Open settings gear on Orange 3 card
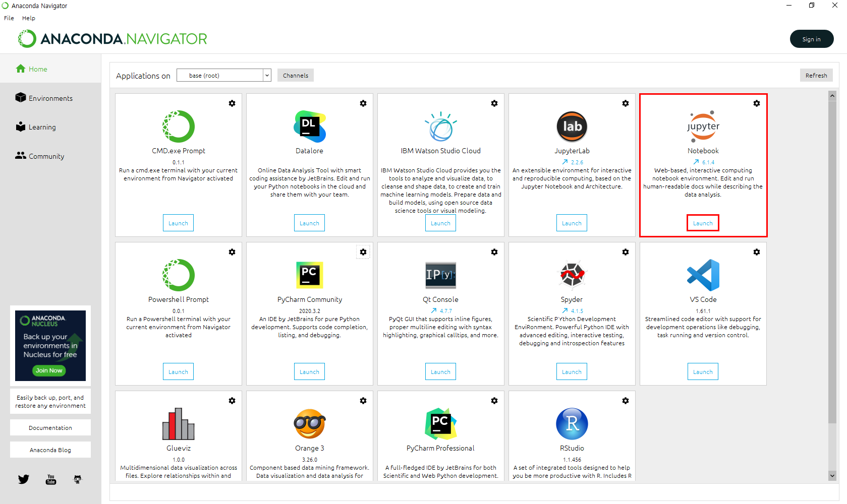This screenshot has height=504, width=847. tap(363, 401)
